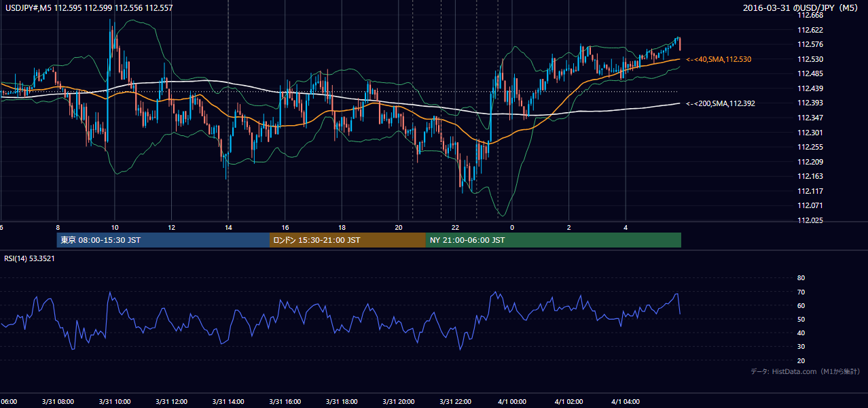868x408 pixels.
Task: Click the 3/31 12:00 bottom time label
Action: (x=171, y=402)
